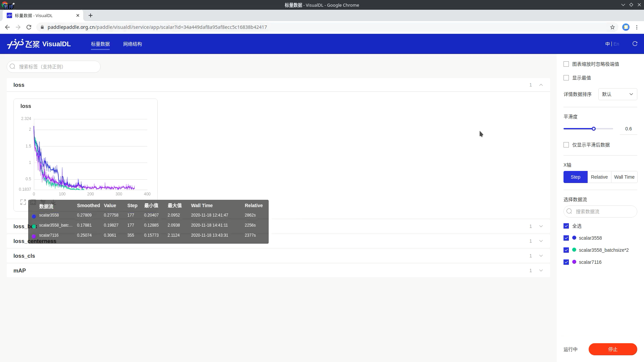Adjust the 平滑度 smoothing slider

click(x=594, y=128)
